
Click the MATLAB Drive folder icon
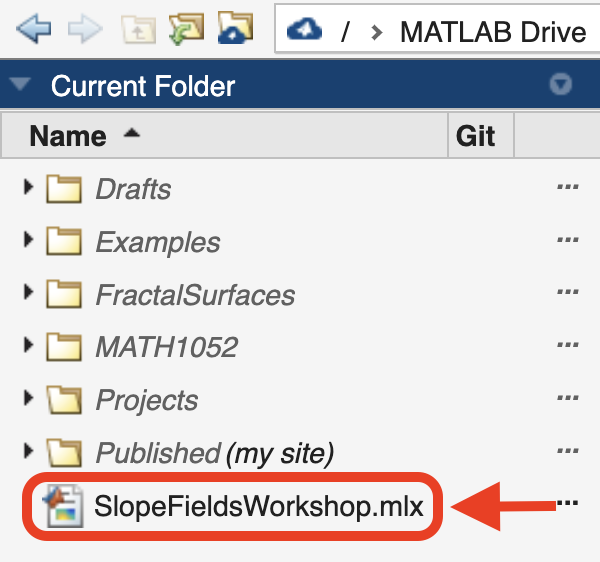[x=235, y=28]
